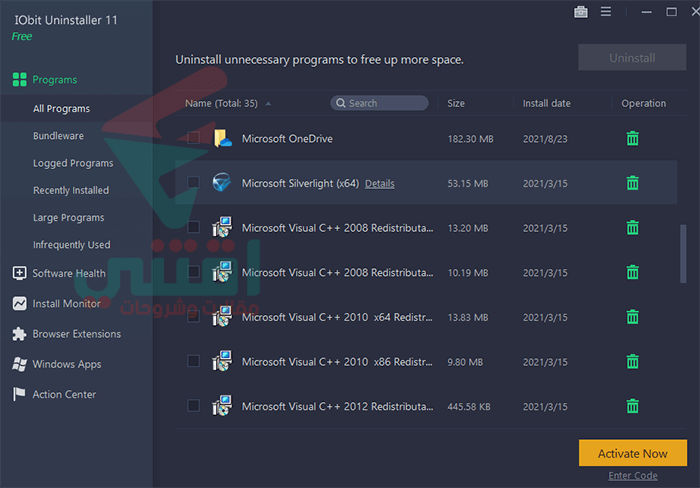Click the green Free edition label

pos(22,37)
